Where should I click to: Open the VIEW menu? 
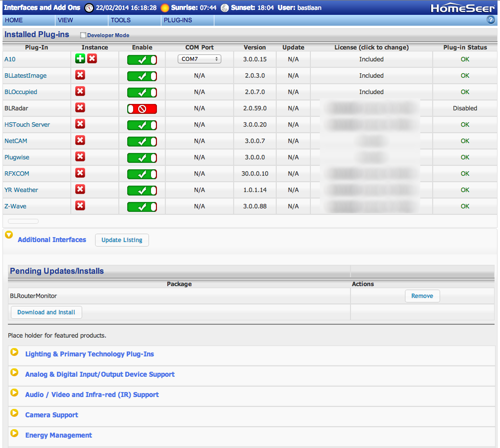pyautogui.click(x=82, y=20)
